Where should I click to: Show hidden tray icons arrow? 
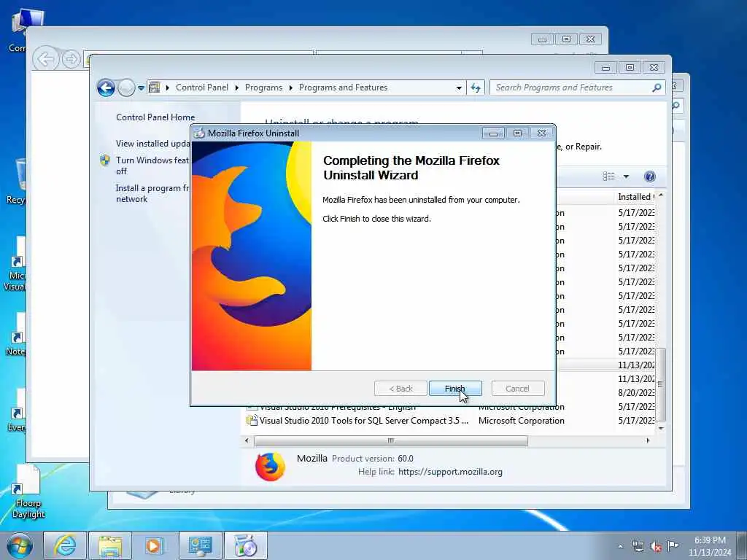coord(620,547)
